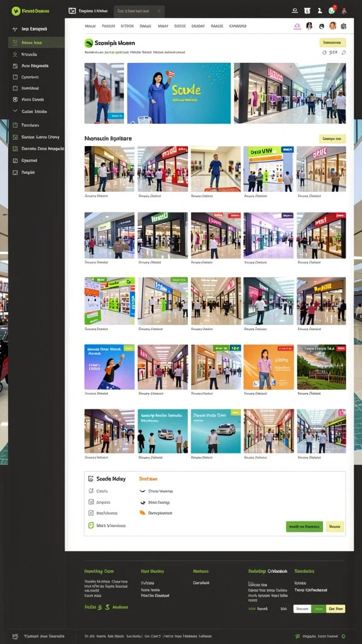Viewport: 362px width, 644px height.
Task: Toggle the green-outlined checkbox in the bottom panel
Action: (x=91, y=525)
